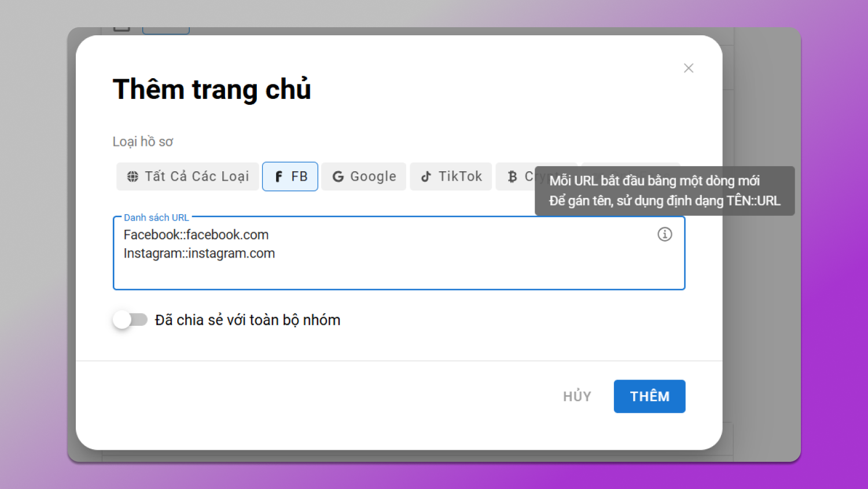The height and width of the screenshot is (489, 868).
Task: Click the "Danh sách URL" field label
Action: click(156, 218)
